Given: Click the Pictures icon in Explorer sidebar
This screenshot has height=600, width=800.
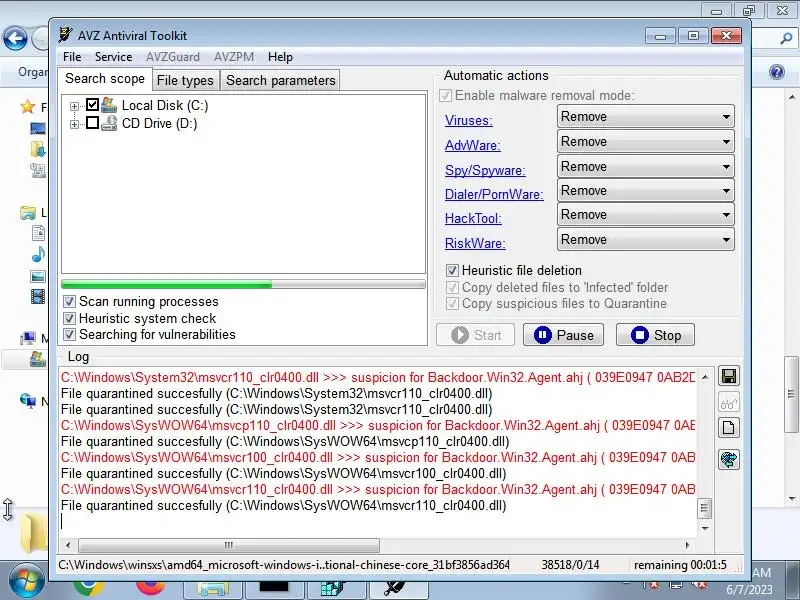Looking at the screenshot, I should (x=38, y=276).
